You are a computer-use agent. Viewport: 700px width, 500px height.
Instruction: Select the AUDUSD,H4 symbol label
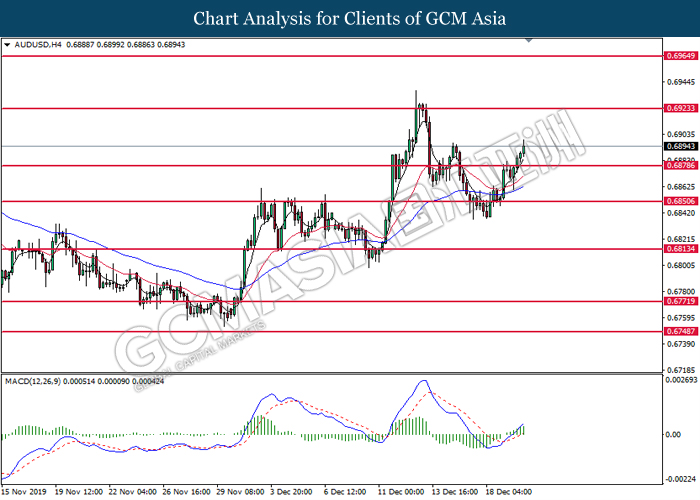coord(38,45)
